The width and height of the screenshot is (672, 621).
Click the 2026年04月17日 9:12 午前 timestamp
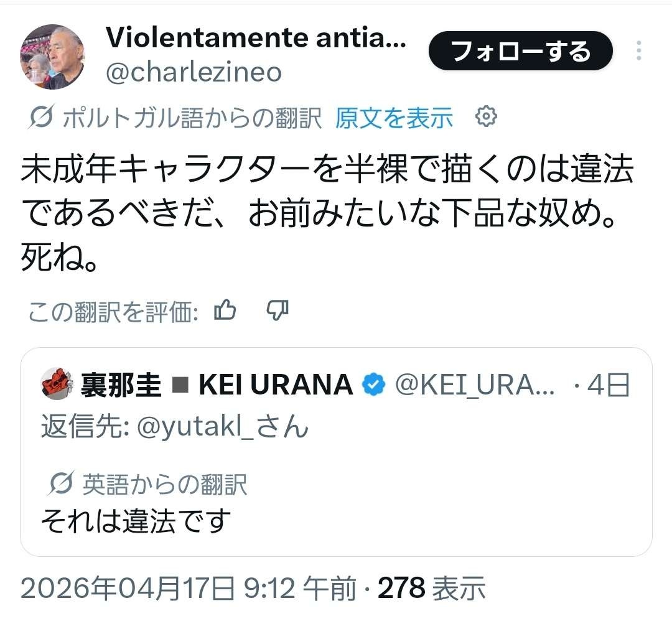189,587
